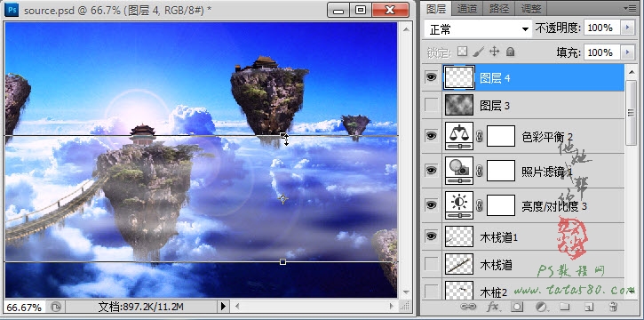Maximize the source.psd document window
The width and height of the screenshot is (644, 320).
click(x=361, y=11)
